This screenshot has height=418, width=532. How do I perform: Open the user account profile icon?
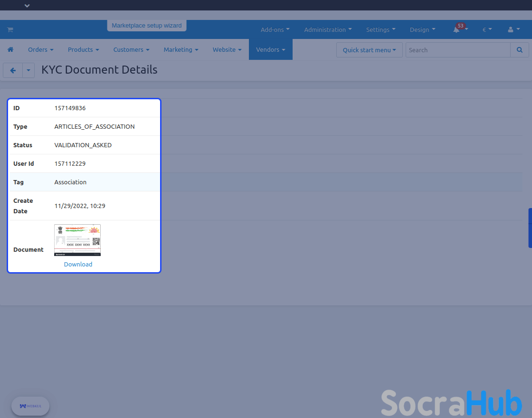click(511, 29)
